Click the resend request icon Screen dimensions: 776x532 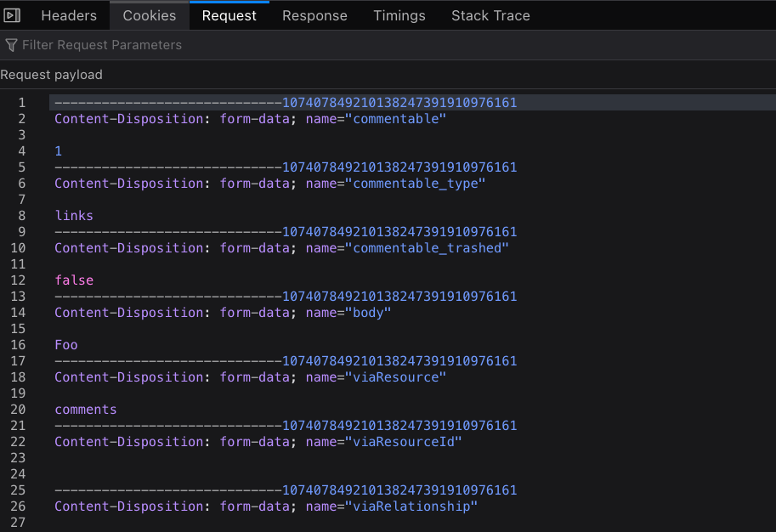pos(11,14)
